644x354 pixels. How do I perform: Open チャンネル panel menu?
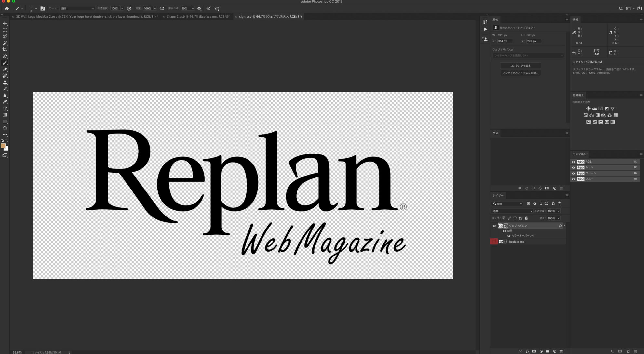pyautogui.click(x=641, y=154)
